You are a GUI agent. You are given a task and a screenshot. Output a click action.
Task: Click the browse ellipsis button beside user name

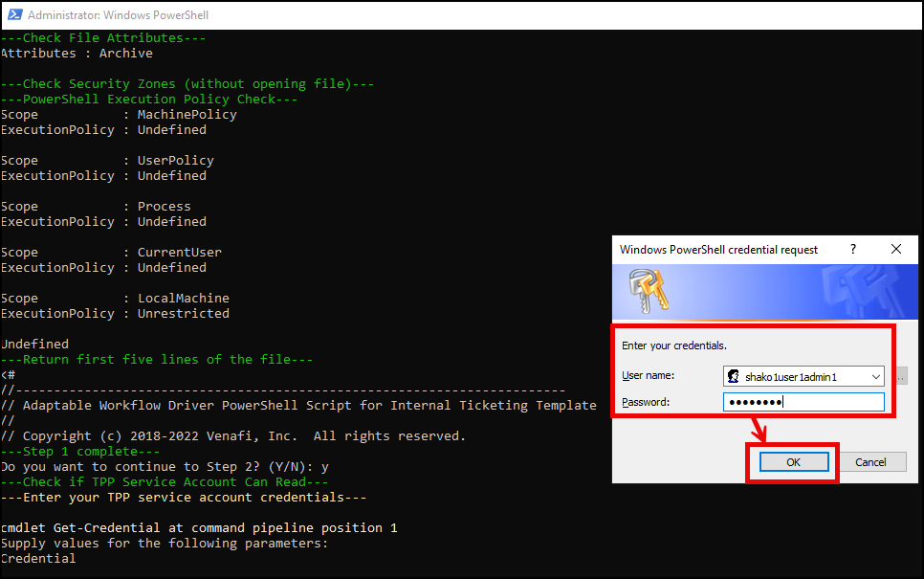[x=902, y=376]
